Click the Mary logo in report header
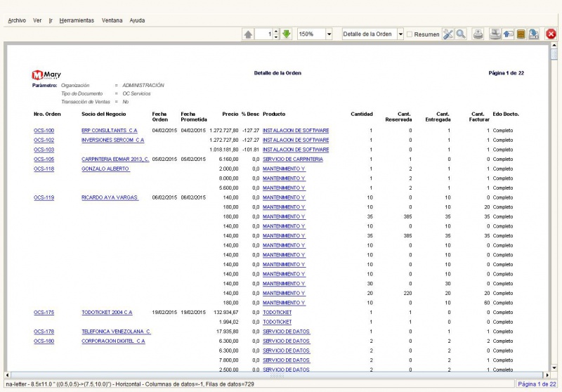 point(46,74)
